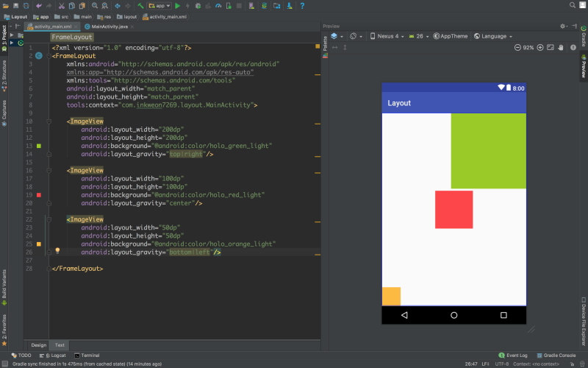Click the pan hand tool in Preview
588x368 pixels.
[561, 48]
